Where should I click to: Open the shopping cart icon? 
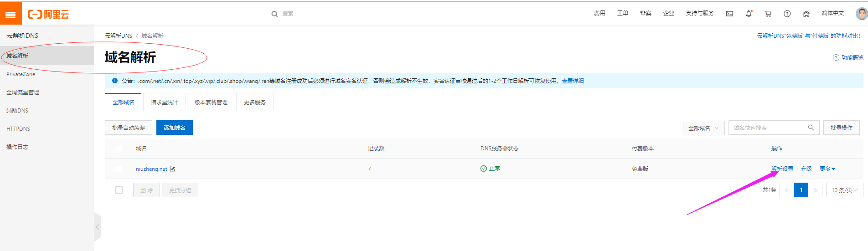[x=768, y=14]
